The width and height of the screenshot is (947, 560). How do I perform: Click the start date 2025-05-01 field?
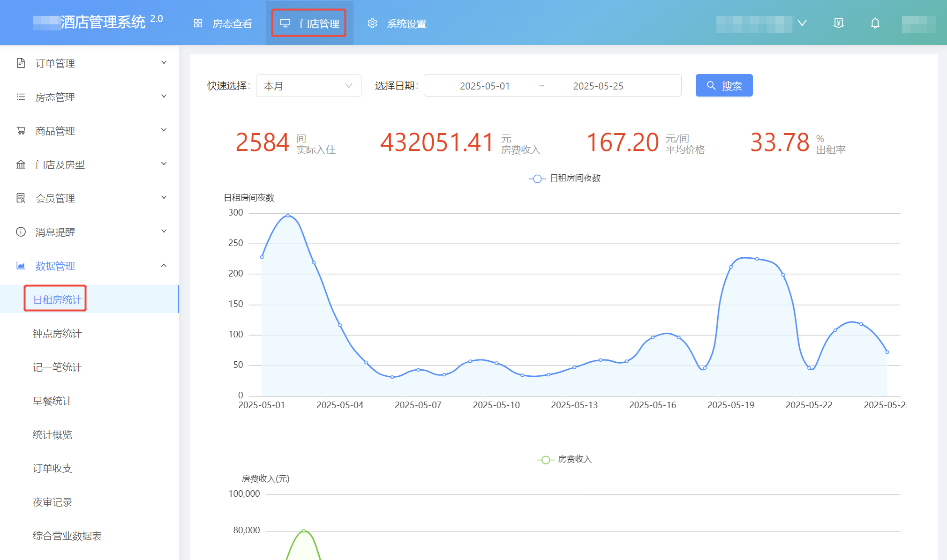click(484, 86)
